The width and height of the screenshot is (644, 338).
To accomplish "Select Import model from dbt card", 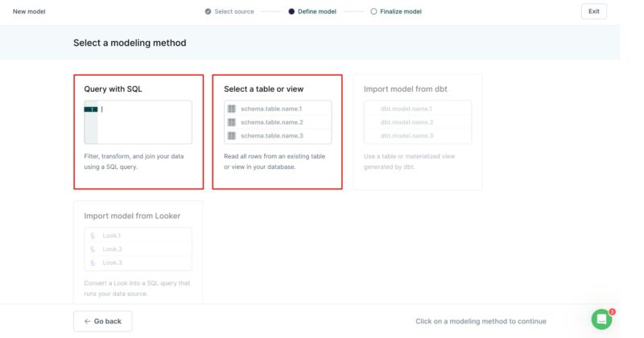I will tap(417, 132).
